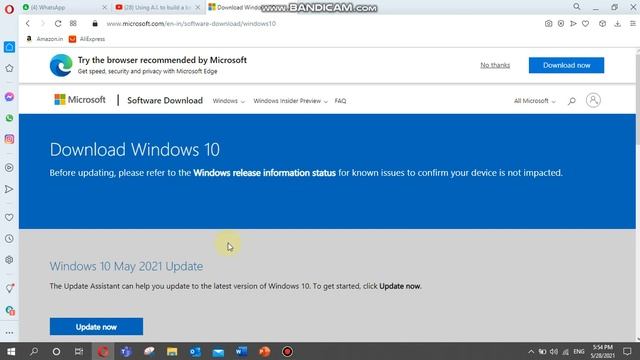The height and width of the screenshot is (360, 640).
Task: Open sidebar My Flow arrow icon
Action: pyautogui.click(x=9, y=189)
